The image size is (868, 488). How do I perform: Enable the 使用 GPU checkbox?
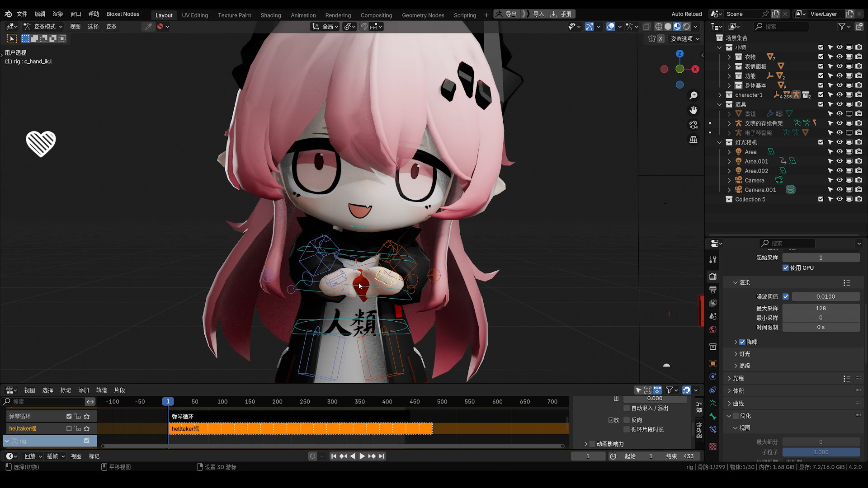(786, 268)
